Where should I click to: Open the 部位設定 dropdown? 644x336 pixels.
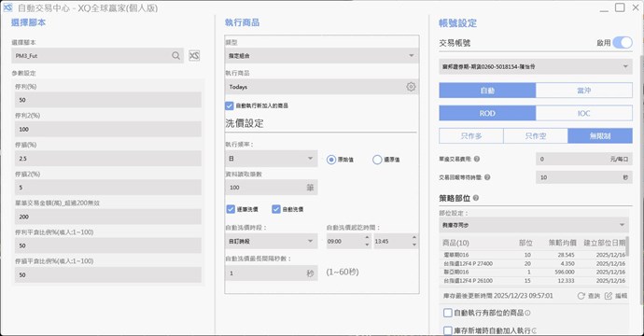click(x=534, y=225)
